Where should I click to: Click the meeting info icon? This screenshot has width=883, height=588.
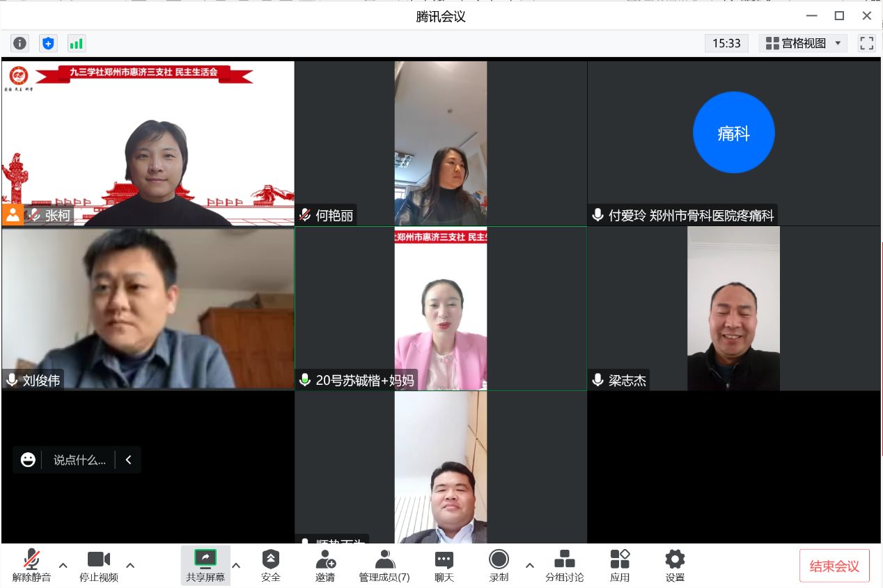(x=20, y=43)
